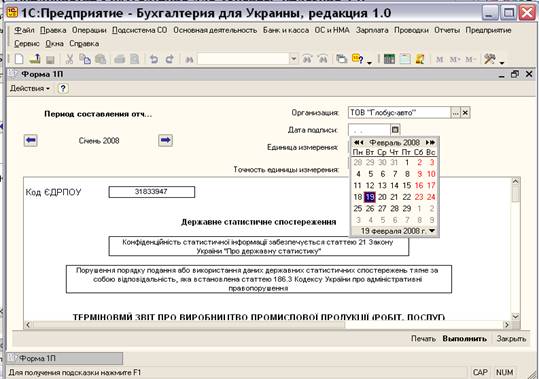Viewport: 539px width, 379px height.
Task: Open dropdown arrow of toolbar search box
Action: tap(293, 59)
